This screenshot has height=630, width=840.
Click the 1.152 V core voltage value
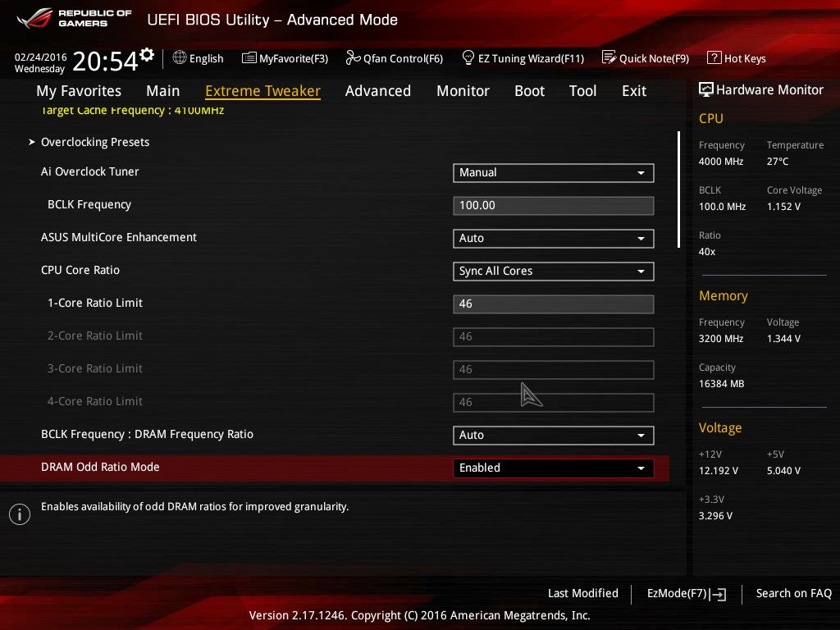pos(783,206)
